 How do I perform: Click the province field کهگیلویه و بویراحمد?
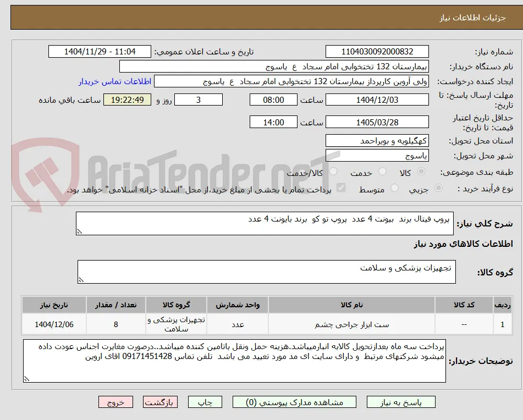tap(377, 141)
